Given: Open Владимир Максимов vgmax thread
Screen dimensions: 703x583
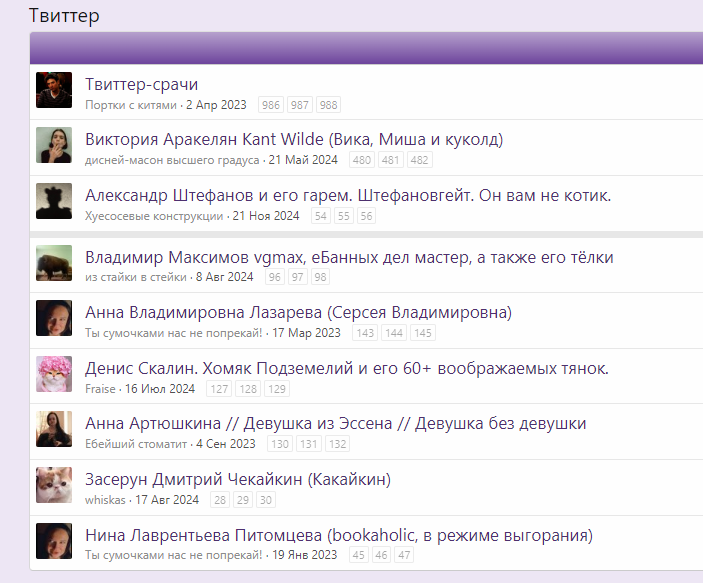Looking at the screenshot, I should pyautogui.click(x=349, y=257).
